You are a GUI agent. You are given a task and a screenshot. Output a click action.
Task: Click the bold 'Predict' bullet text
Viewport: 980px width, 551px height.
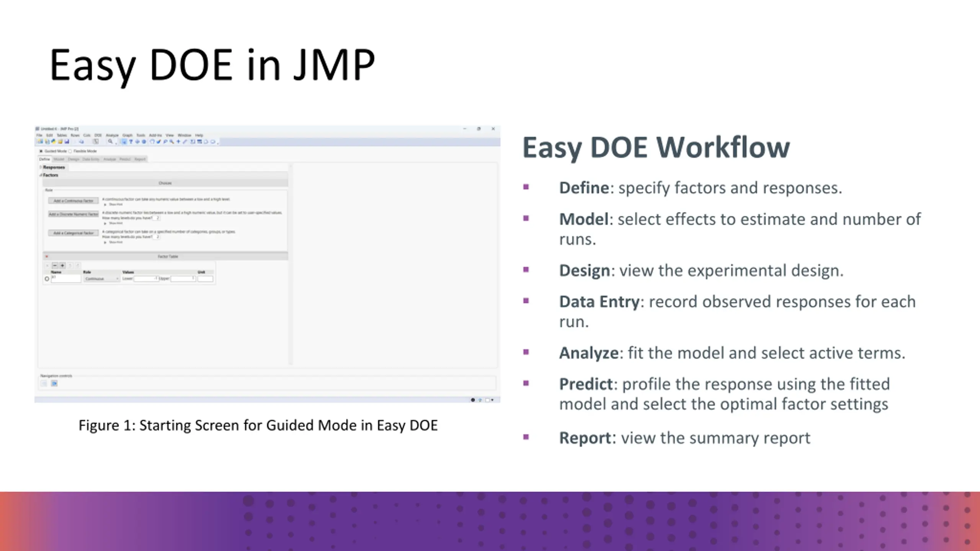[x=586, y=384]
